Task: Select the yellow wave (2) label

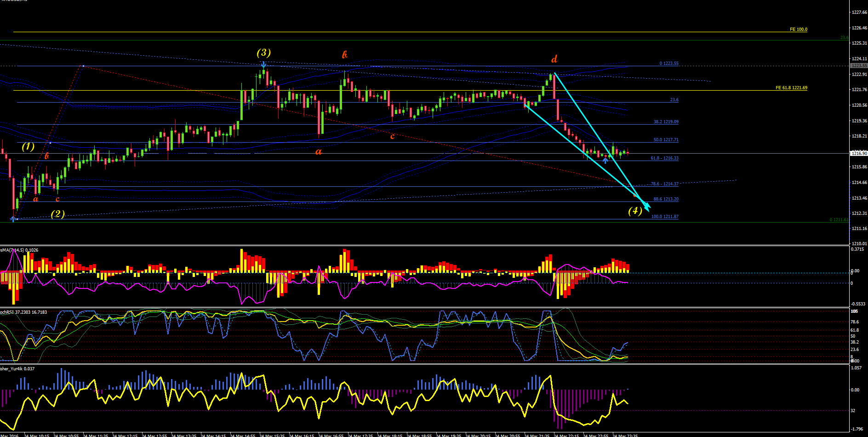Action: coord(57,214)
